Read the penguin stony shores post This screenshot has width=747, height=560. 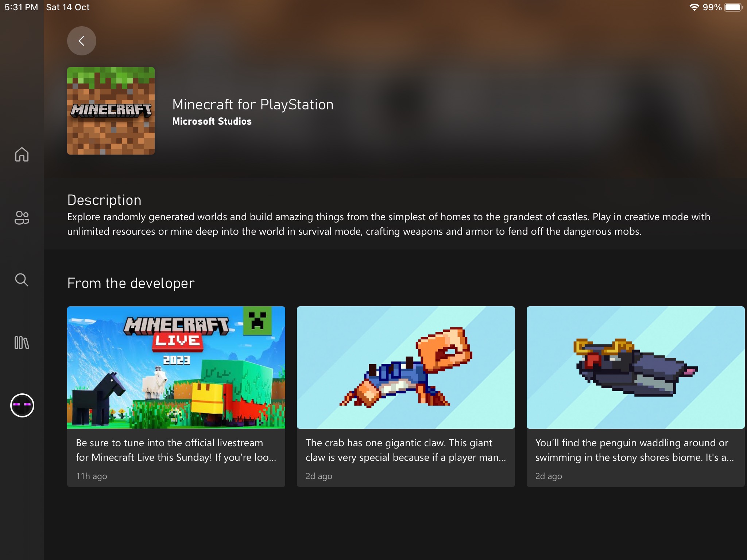click(635, 450)
